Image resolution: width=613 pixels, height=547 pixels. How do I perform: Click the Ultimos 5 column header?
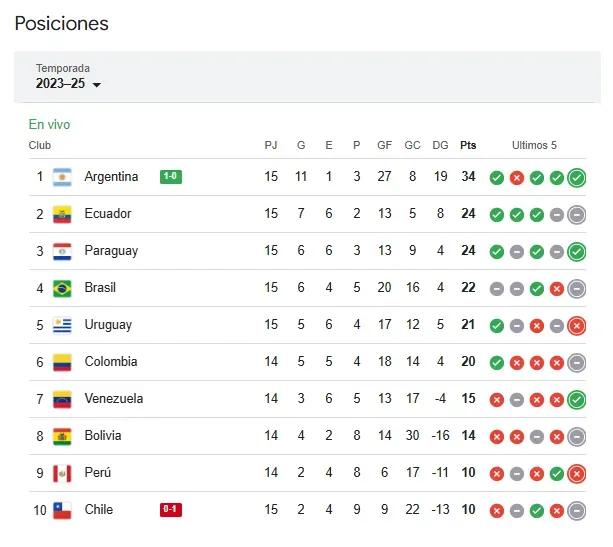pos(534,145)
